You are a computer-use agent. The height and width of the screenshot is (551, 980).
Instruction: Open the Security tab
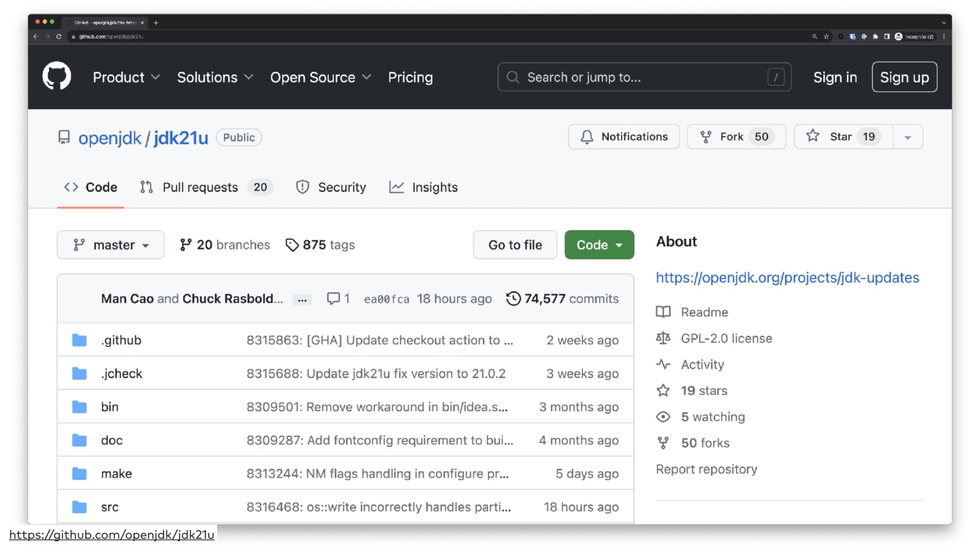pyautogui.click(x=331, y=187)
